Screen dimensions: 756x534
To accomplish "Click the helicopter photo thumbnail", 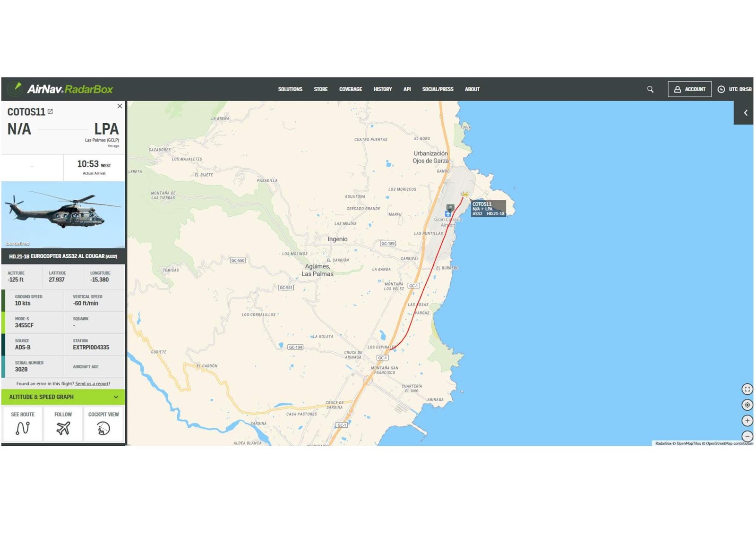I will pyautogui.click(x=63, y=214).
